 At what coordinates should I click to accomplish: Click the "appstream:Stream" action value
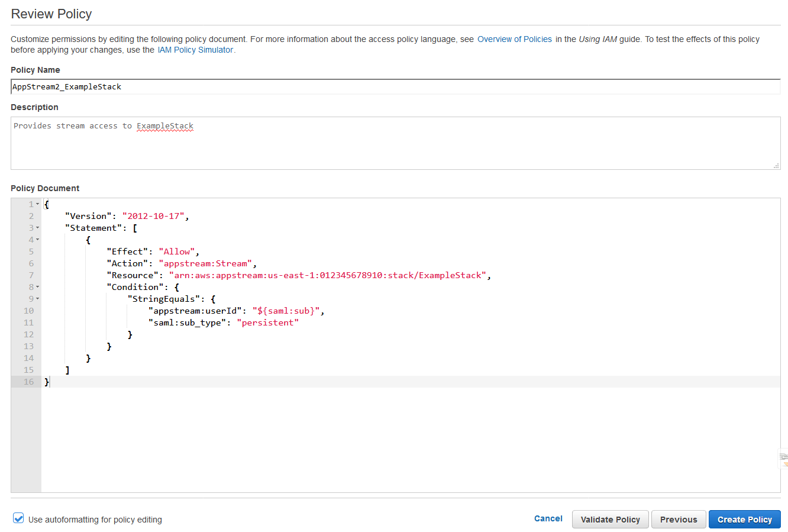pos(205,263)
